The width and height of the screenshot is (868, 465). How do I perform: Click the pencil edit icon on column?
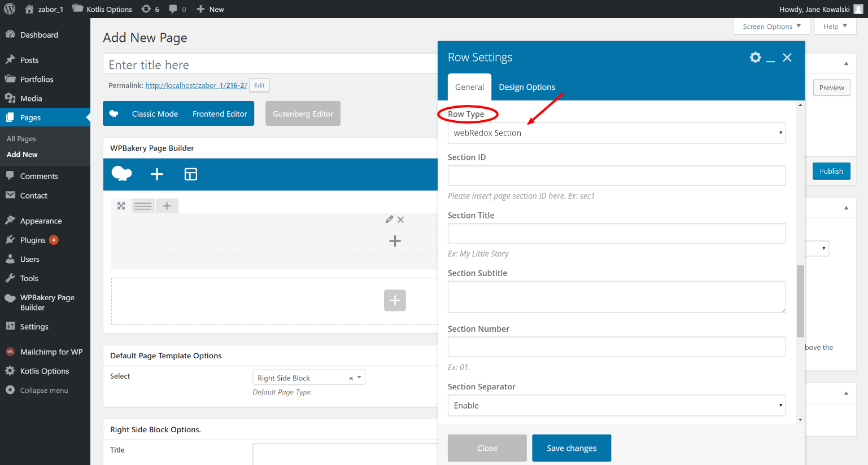389,220
